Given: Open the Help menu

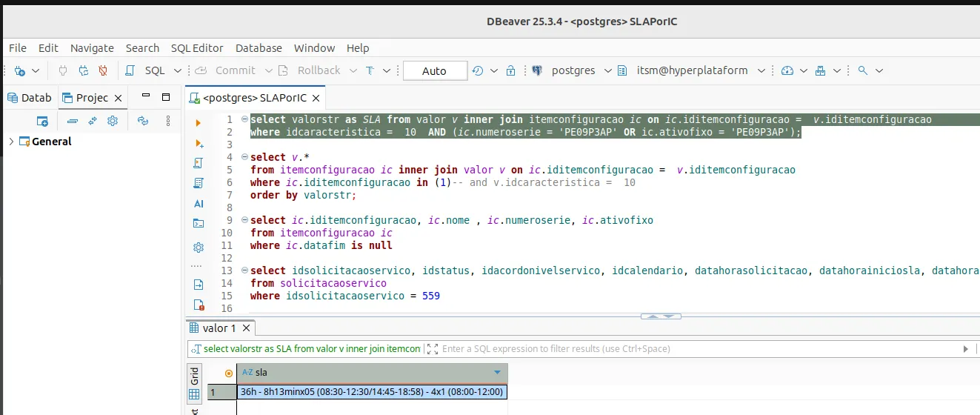Looking at the screenshot, I should [358, 48].
